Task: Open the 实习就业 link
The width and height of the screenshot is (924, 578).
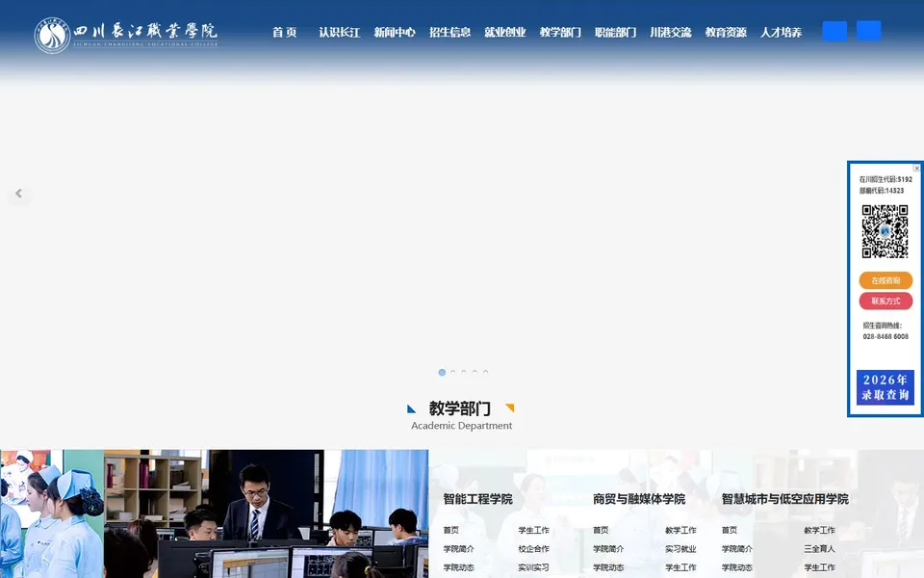Action: coord(680,548)
